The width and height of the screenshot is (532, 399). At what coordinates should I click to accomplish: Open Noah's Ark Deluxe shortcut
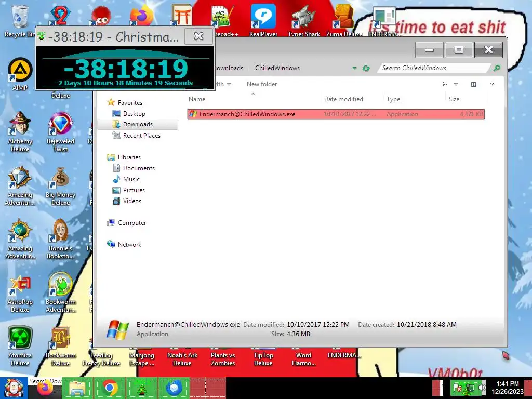pos(182,358)
